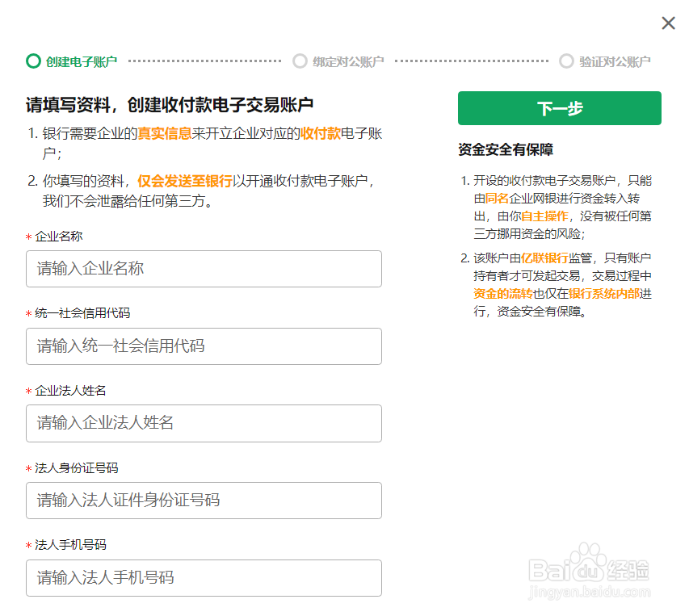689x616 pixels.
Task: Click the orange 亿联银行 highlighted text
Action: [544, 258]
